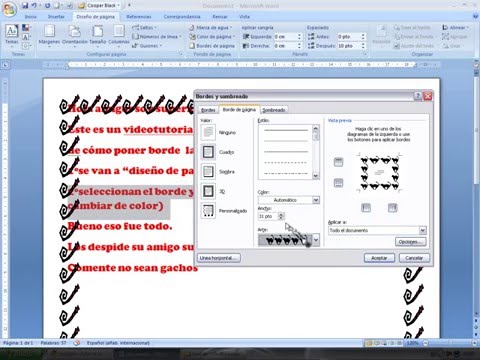
Task: Switch to the Referencias ribbon tab
Action: tap(139, 16)
